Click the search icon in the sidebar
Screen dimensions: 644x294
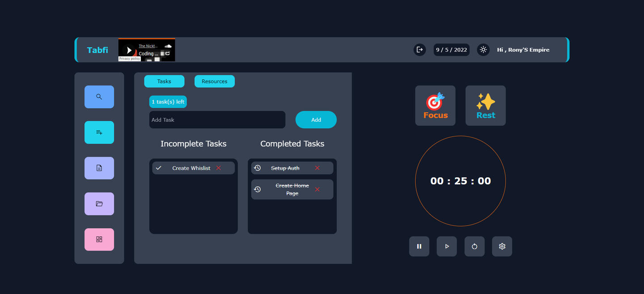click(x=99, y=97)
